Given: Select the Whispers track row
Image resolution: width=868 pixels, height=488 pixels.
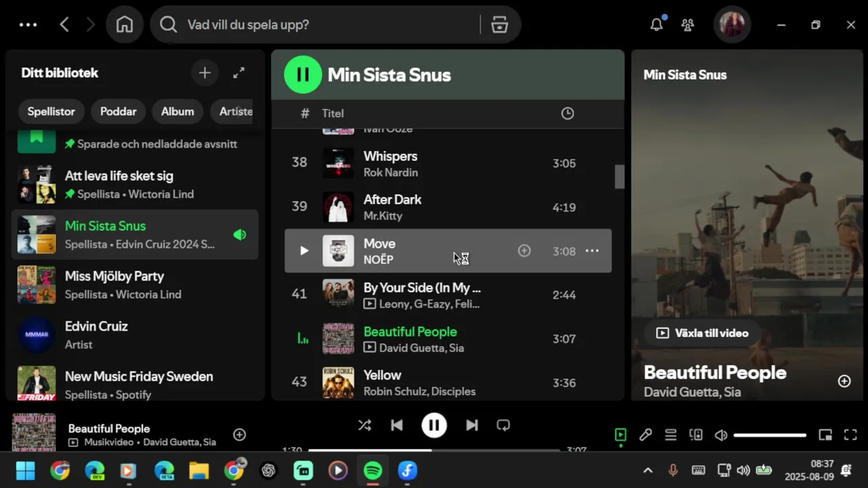Looking at the screenshot, I should click(x=448, y=163).
